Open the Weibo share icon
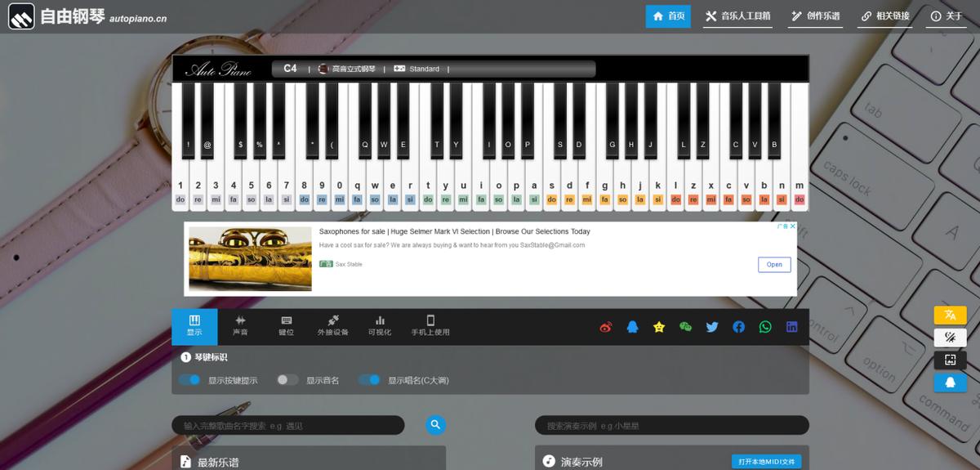980x470 pixels. coord(605,327)
